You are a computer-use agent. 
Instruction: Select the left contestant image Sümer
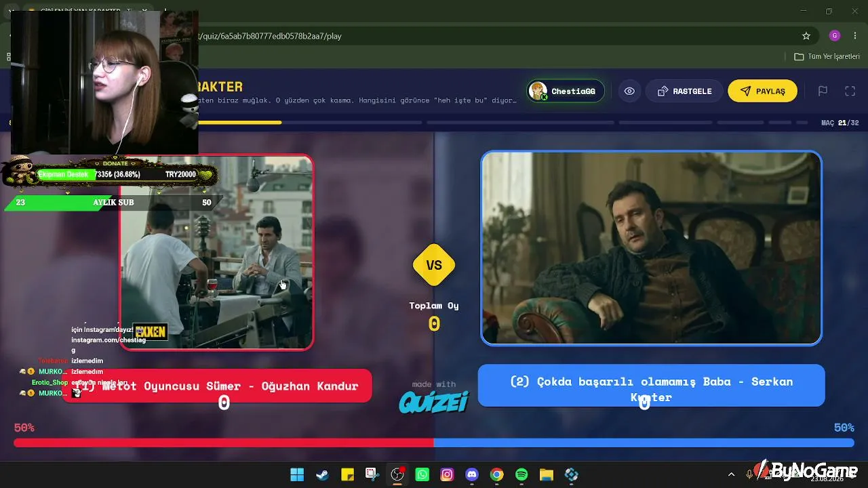[216, 252]
